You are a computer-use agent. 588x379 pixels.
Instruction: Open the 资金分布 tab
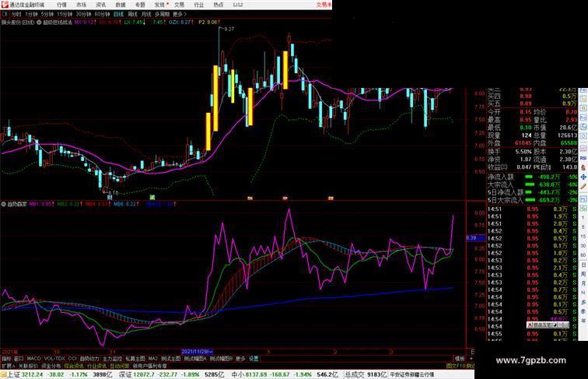[x=51, y=366]
